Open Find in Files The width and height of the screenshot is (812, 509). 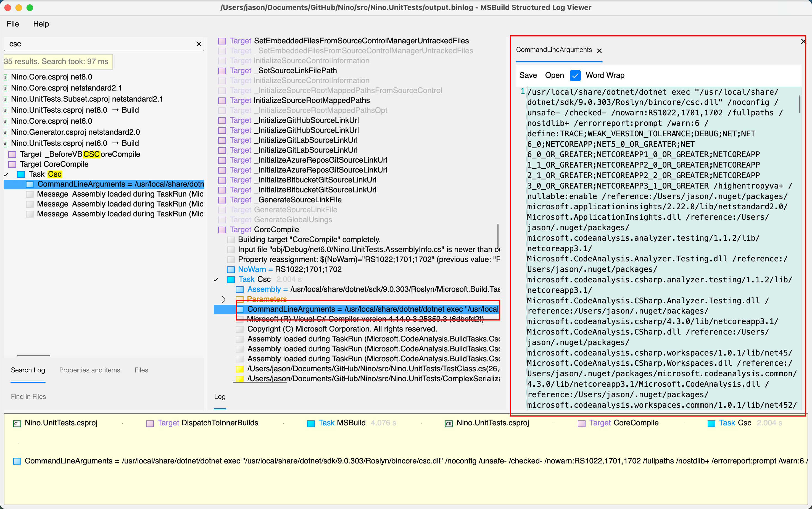tap(28, 396)
